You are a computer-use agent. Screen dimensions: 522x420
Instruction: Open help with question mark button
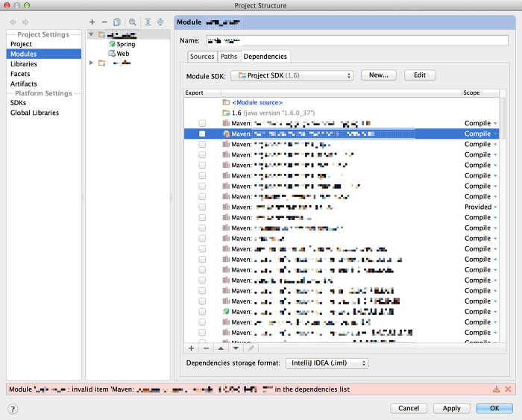coord(13,409)
